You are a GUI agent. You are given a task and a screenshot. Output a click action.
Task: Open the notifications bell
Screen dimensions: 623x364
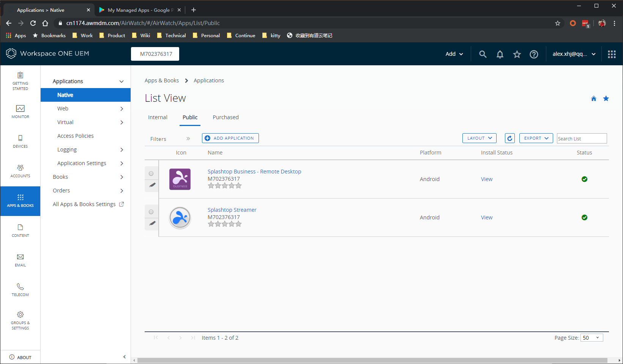coord(500,54)
